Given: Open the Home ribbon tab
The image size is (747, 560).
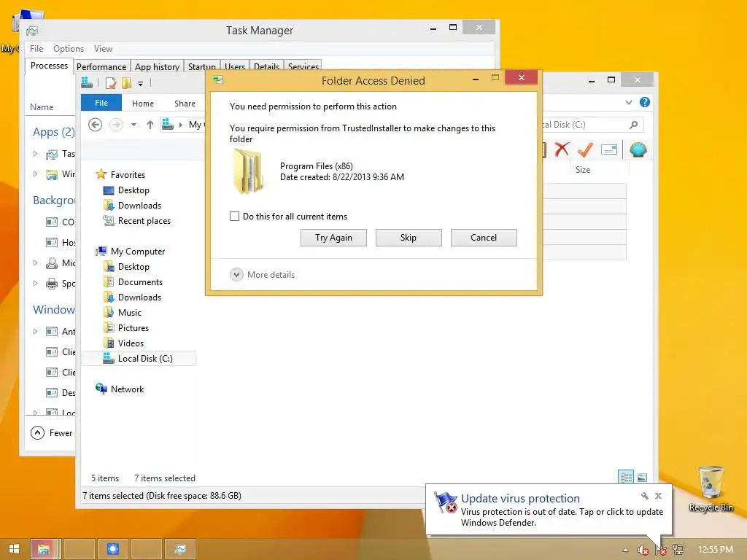Looking at the screenshot, I should pos(143,104).
